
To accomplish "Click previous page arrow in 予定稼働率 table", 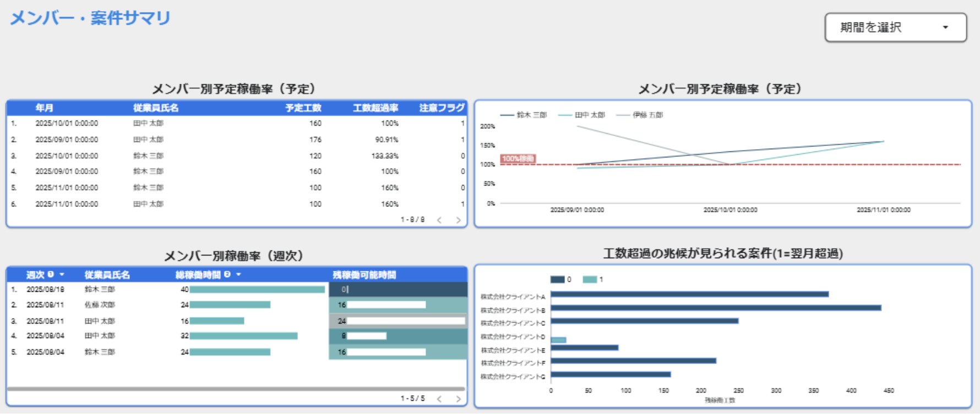I will pos(439,220).
